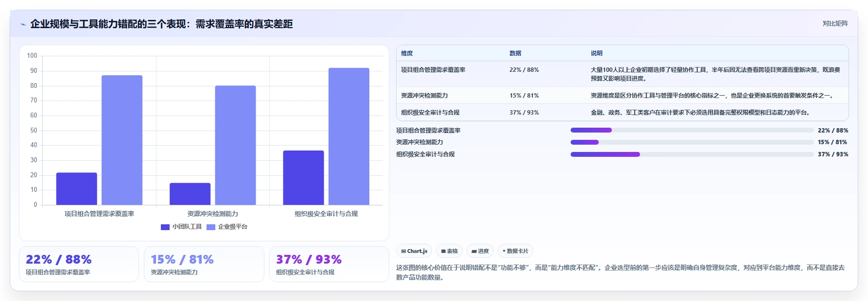Select the 37% / 93% data card
This screenshot has height=301, width=868.
(x=329, y=264)
